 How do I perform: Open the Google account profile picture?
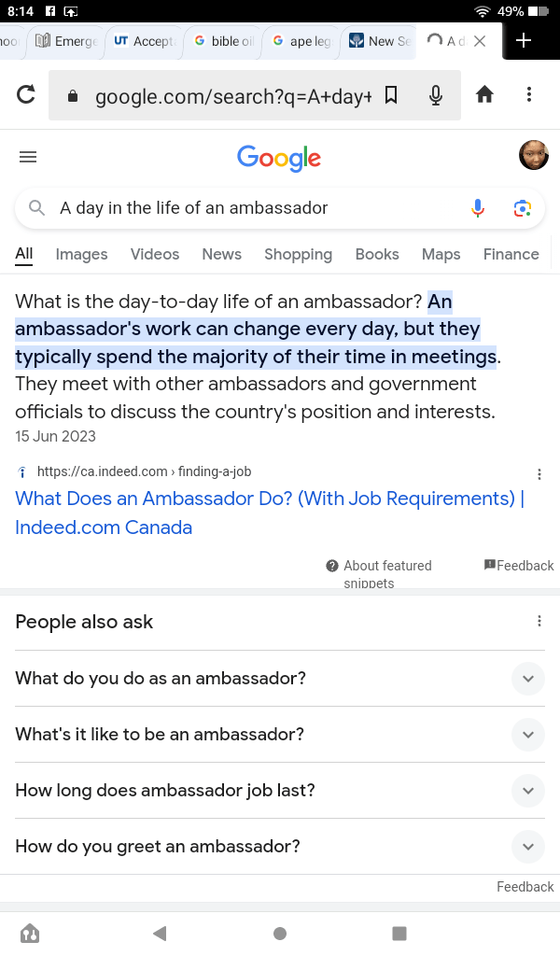pos(533,156)
